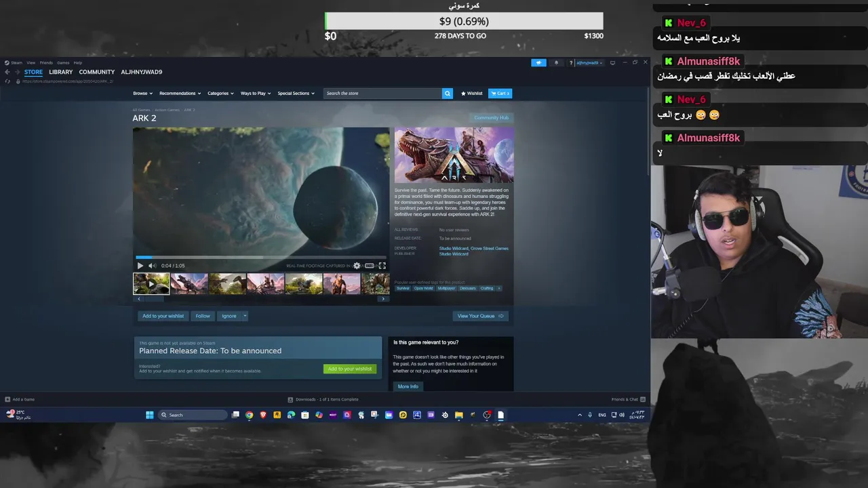Open the Wishlist star link
Viewport: 868px width, 488px height.
pos(472,94)
